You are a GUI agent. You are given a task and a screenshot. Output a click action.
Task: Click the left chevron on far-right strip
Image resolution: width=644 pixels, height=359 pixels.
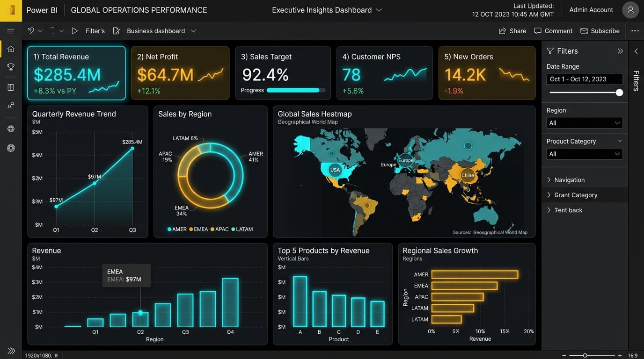[x=636, y=51]
